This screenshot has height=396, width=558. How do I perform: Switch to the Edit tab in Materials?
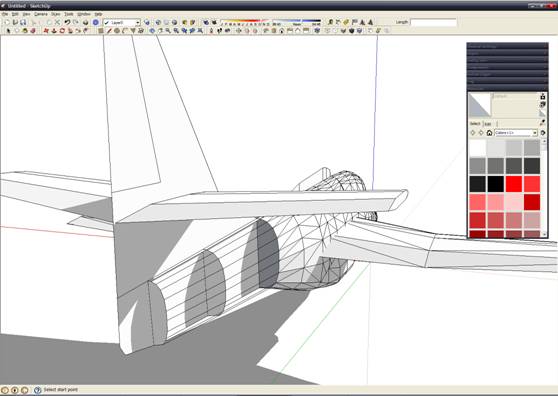(488, 124)
